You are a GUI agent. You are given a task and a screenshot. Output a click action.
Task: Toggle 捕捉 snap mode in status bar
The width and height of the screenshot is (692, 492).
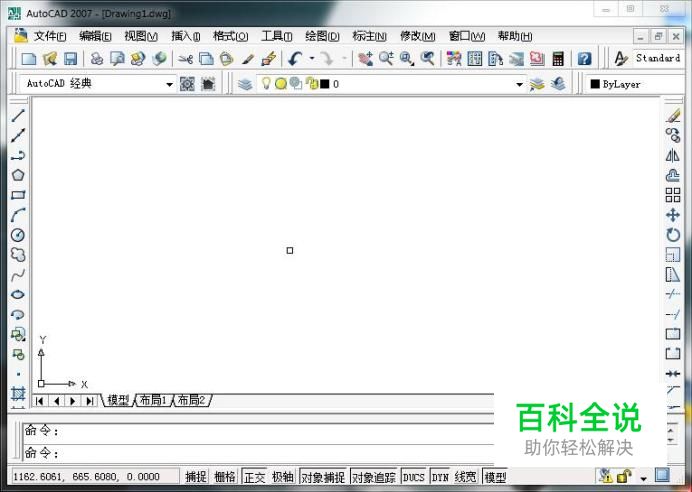click(x=196, y=477)
